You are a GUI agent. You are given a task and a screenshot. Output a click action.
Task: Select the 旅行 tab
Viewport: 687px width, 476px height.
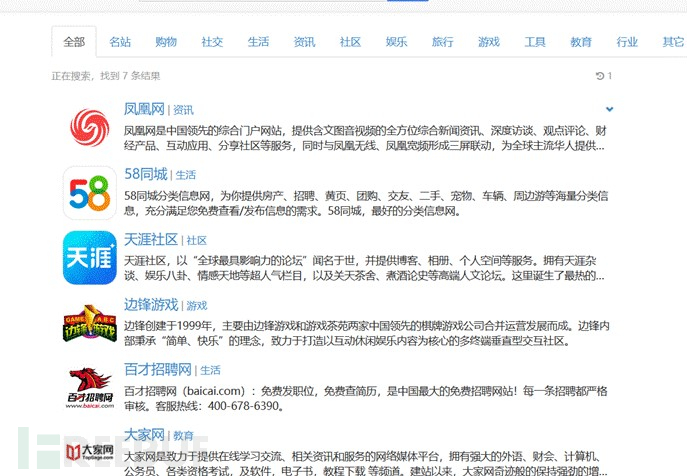tap(443, 42)
